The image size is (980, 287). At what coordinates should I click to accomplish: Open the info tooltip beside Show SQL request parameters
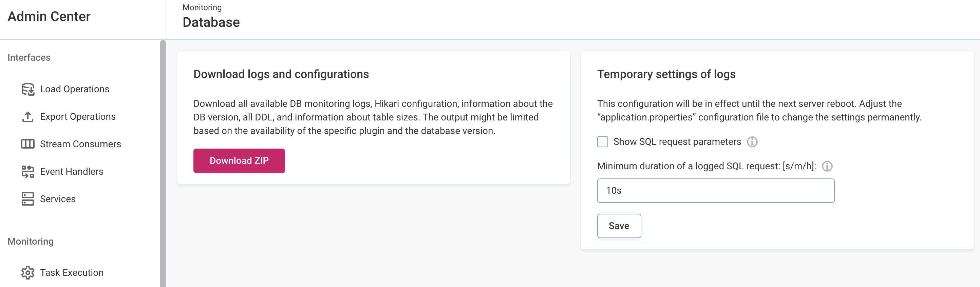[753, 142]
